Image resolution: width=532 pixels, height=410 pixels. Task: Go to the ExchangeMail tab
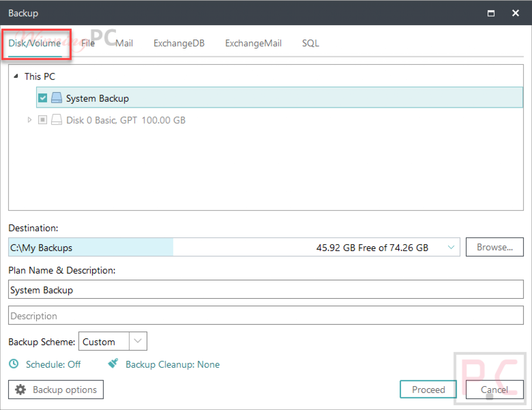[x=253, y=43]
